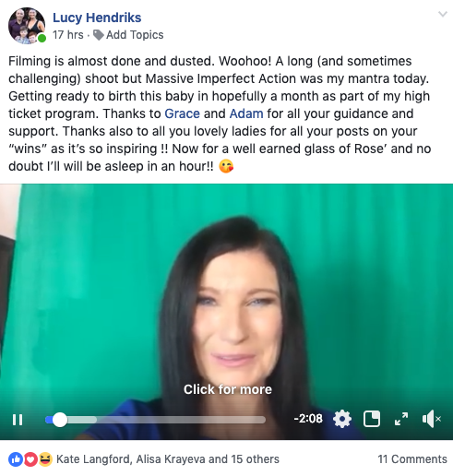This screenshot has height=476, width=453.
Task: Unmute the video speaker icon
Action: pyautogui.click(x=432, y=419)
